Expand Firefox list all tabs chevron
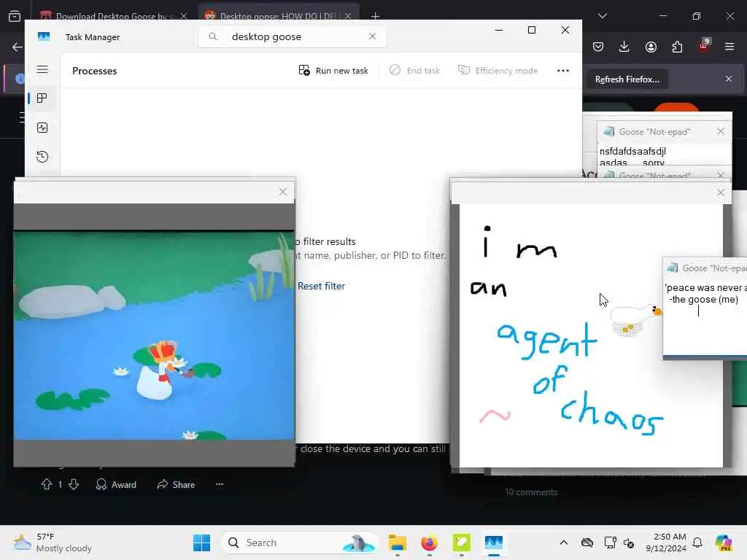Viewport: 747px width, 560px height. [602, 16]
